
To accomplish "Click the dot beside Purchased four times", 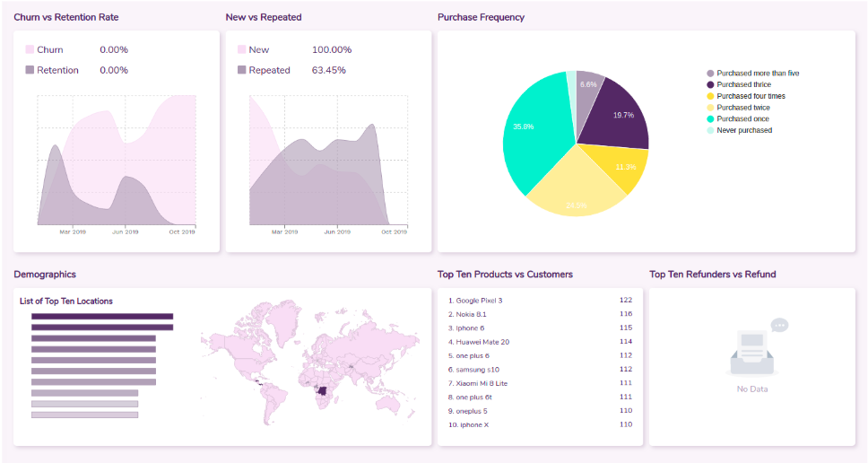I will click(x=711, y=96).
